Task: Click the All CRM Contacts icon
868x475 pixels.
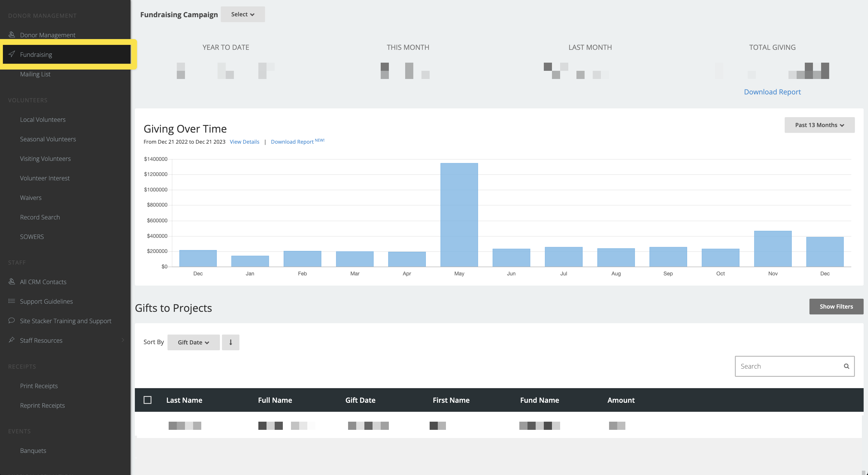Action: point(12,282)
